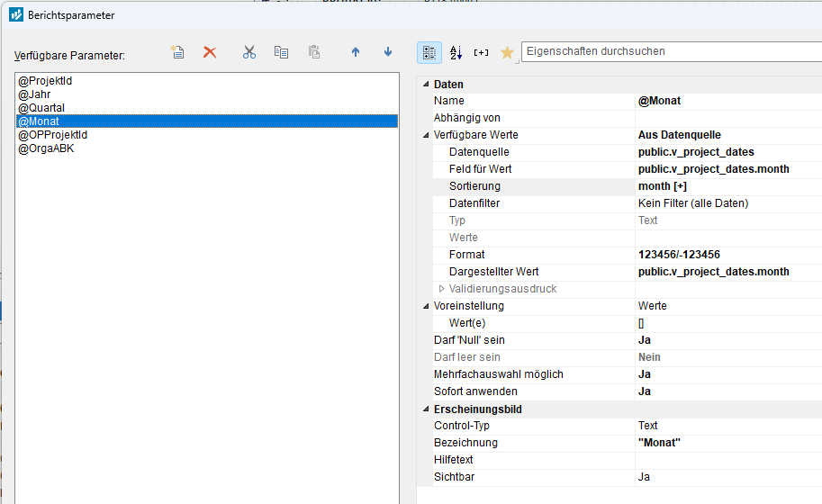Move the parameter down with the arrow
Viewport: 822px width, 504px height.
point(388,52)
